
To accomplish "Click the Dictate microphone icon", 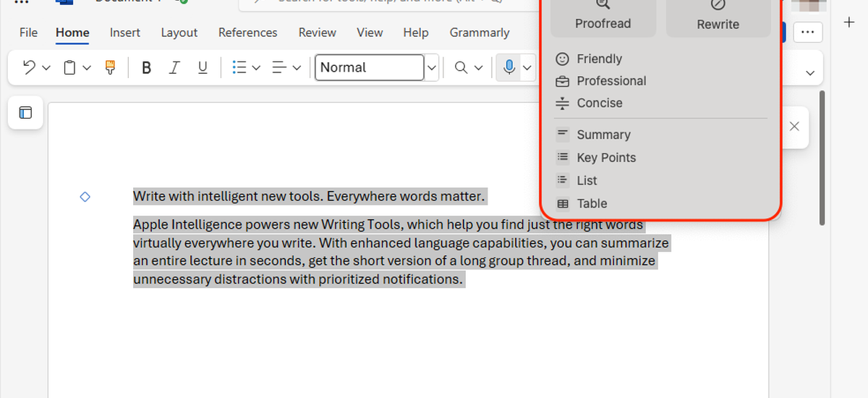I will (x=509, y=67).
